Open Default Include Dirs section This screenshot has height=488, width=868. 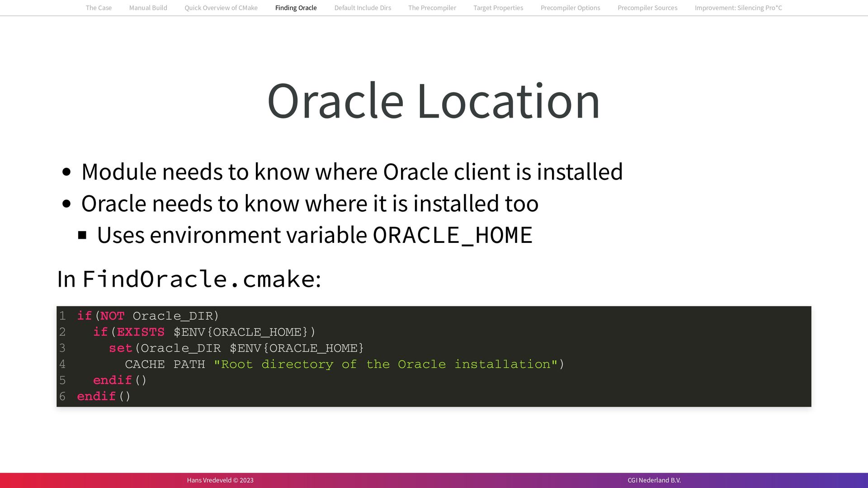363,8
